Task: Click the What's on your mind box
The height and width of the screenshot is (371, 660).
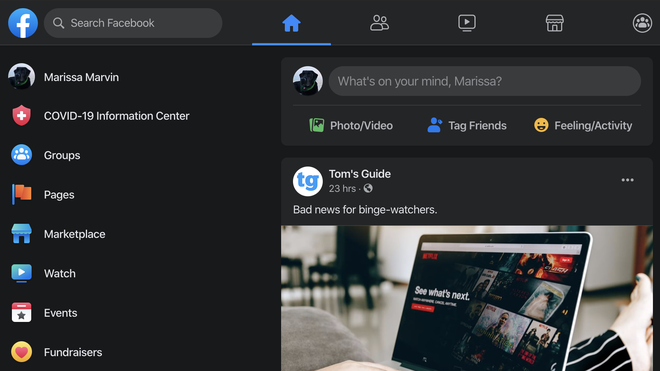Action: (484, 81)
